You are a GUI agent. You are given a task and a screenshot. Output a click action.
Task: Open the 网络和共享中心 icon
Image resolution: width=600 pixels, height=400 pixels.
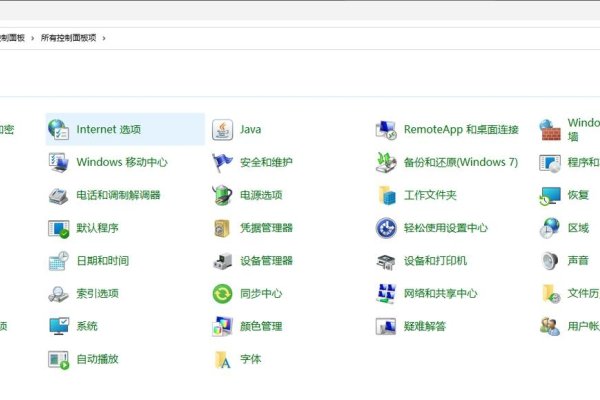click(x=386, y=294)
